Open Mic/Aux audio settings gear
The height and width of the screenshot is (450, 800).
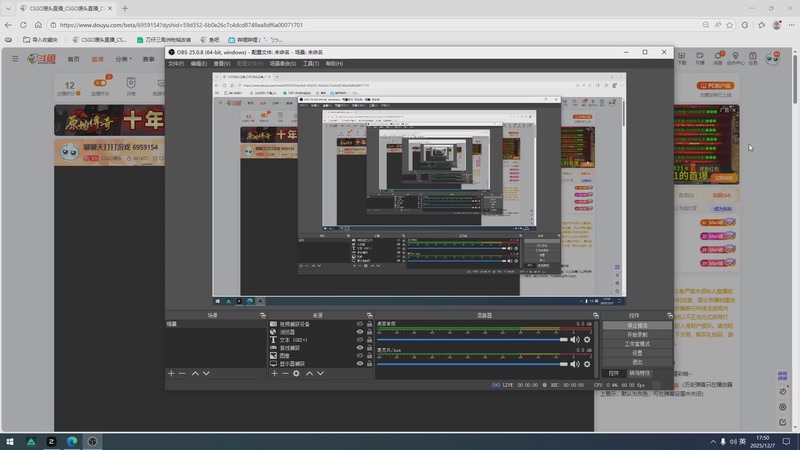coord(587,364)
